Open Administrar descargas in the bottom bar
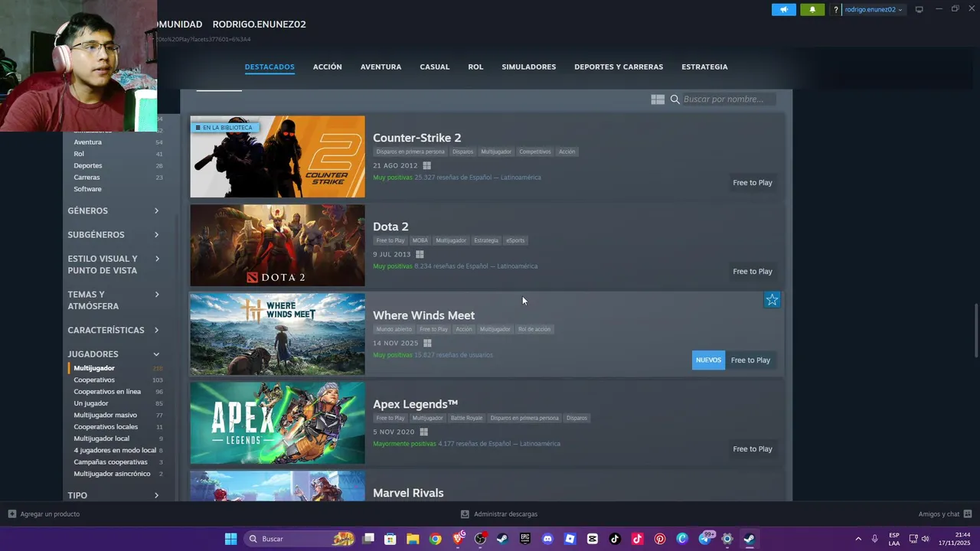 [499, 514]
